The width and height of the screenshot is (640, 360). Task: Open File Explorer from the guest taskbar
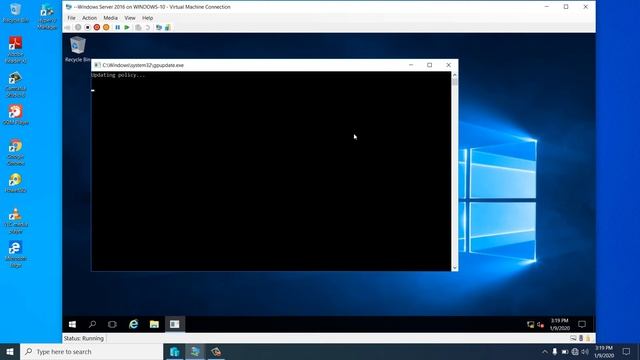[x=154, y=324]
